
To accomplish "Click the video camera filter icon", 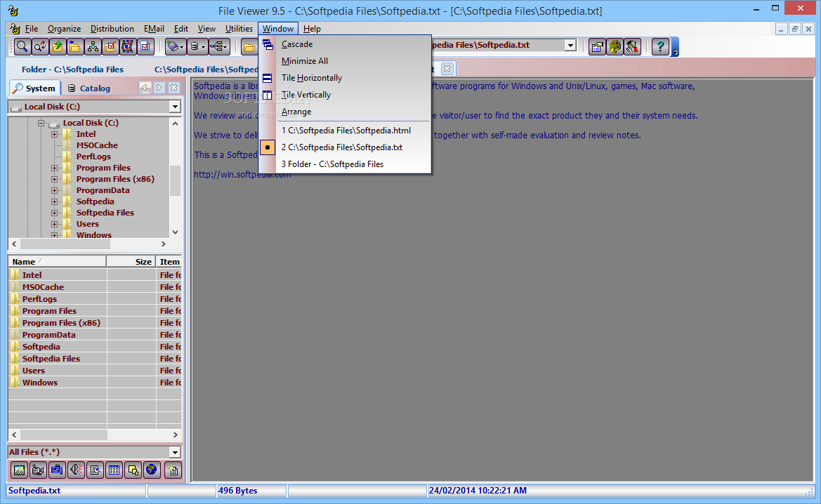I will click(x=38, y=470).
